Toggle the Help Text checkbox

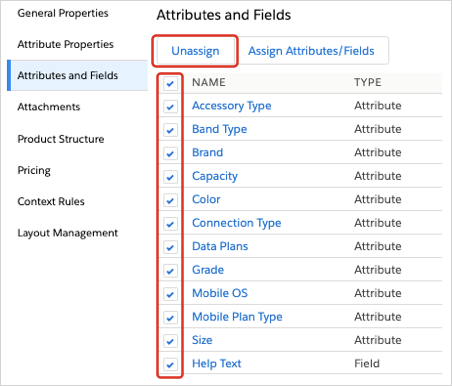click(x=170, y=365)
